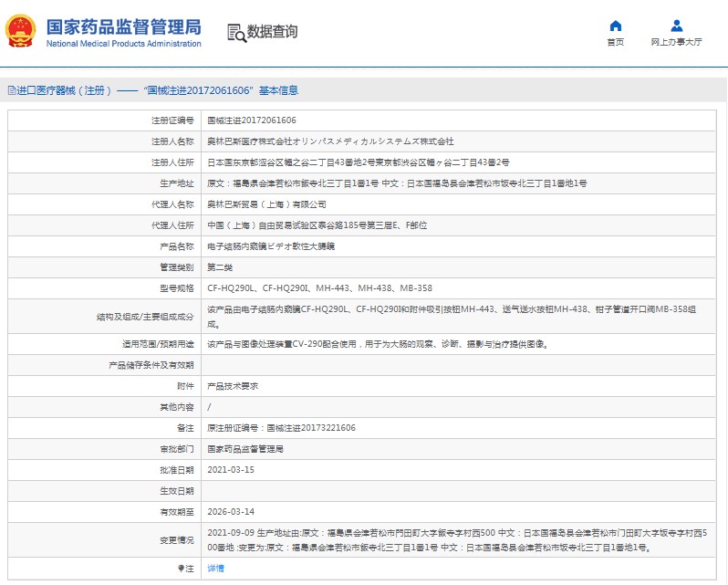Click the 生效日期 row label
The width and height of the screenshot is (728, 585).
point(176,491)
